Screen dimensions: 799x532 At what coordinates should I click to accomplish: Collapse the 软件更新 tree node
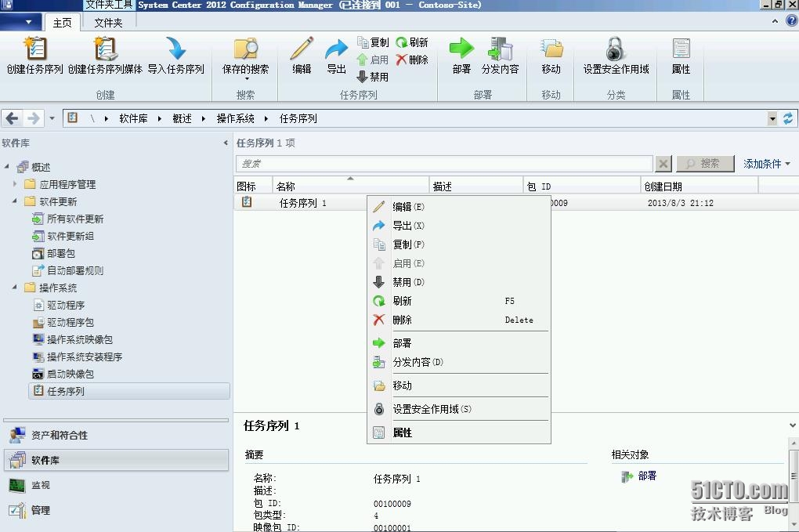tap(14, 201)
